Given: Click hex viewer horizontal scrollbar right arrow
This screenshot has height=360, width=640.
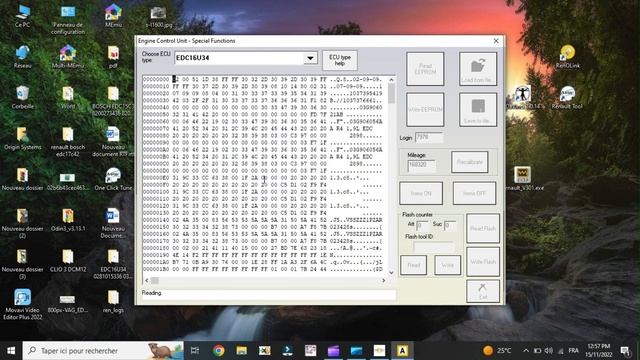Looking at the screenshot, I should [383, 280].
